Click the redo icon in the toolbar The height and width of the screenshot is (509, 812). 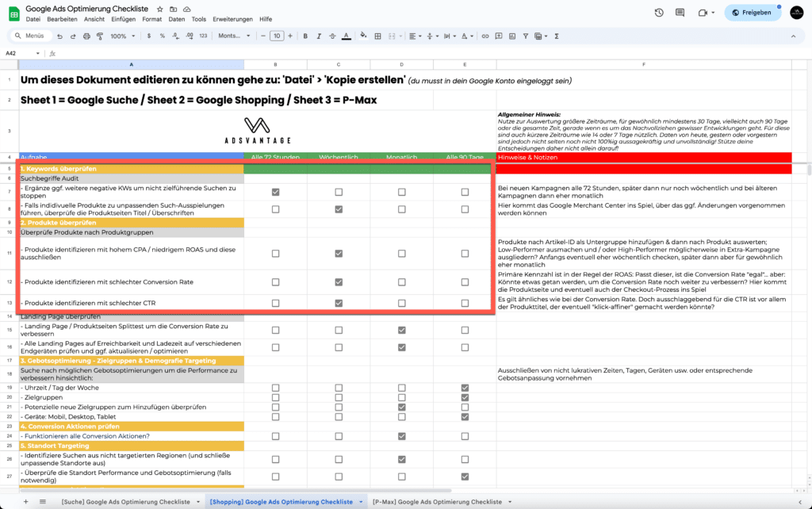tap(73, 36)
